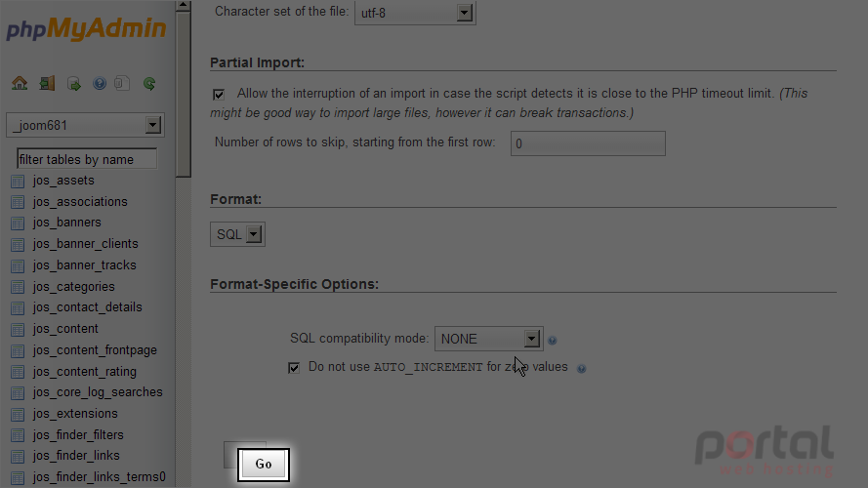Uncheck the allow interruption of import checkbox
This screenshot has height=488, width=868.
219,94
